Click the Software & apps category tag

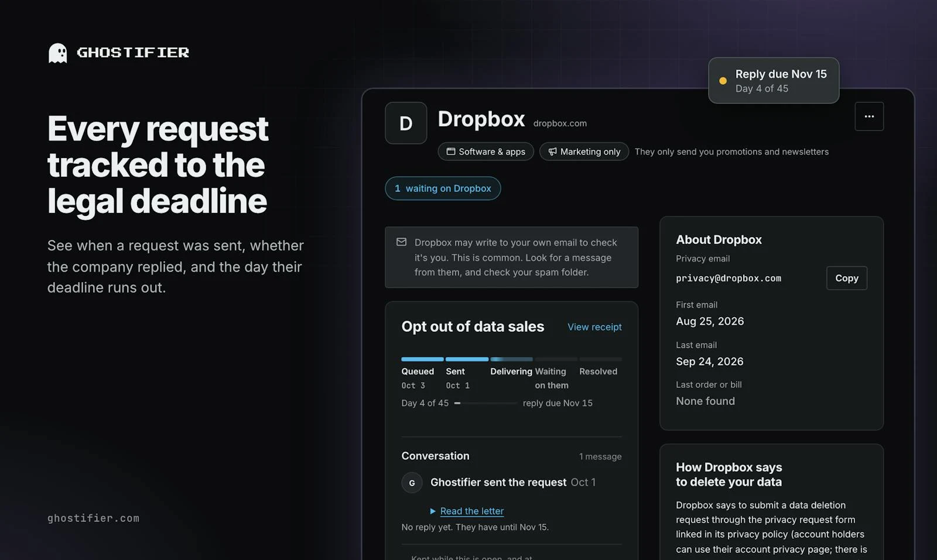point(485,152)
